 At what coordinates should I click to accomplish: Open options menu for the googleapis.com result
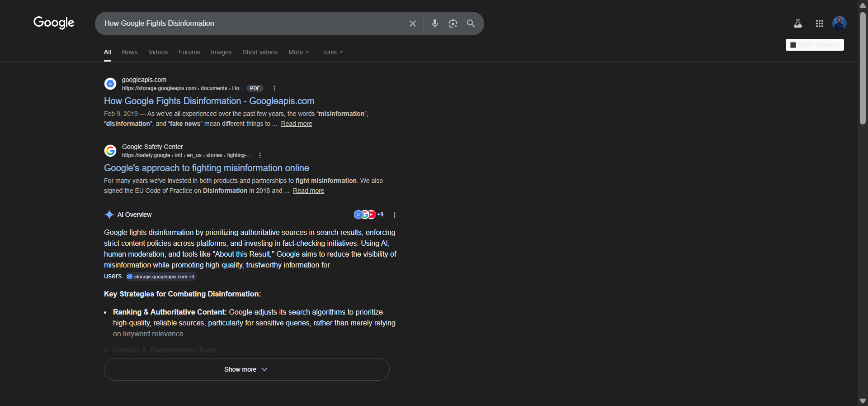(x=274, y=88)
